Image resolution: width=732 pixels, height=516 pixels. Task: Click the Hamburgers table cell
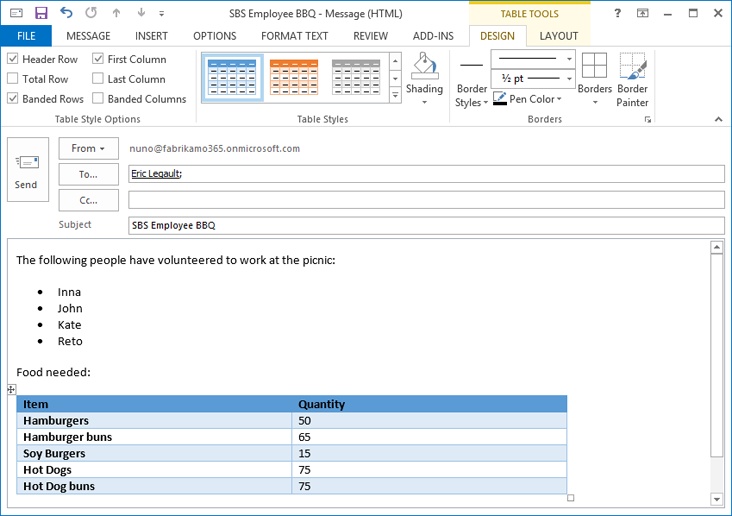point(155,420)
